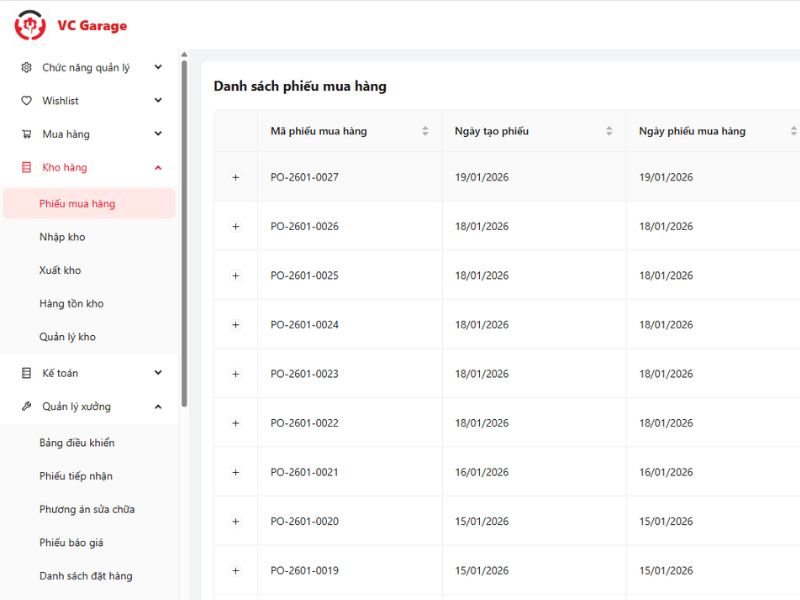This screenshot has width=800, height=600.
Task: Select the gear icon next to Chức năng quản lý
Action: [25, 67]
